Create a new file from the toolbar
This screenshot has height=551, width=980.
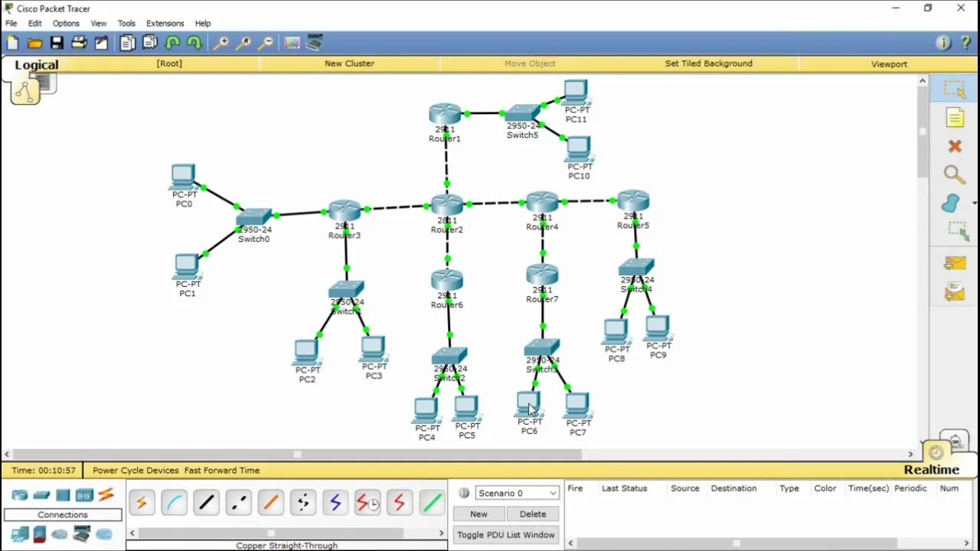click(13, 43)
